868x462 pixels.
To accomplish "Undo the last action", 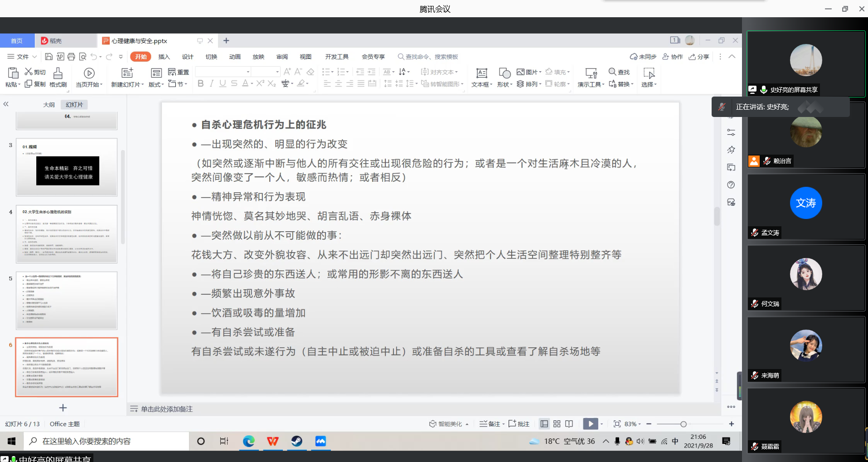I will (x=94, y=57).
